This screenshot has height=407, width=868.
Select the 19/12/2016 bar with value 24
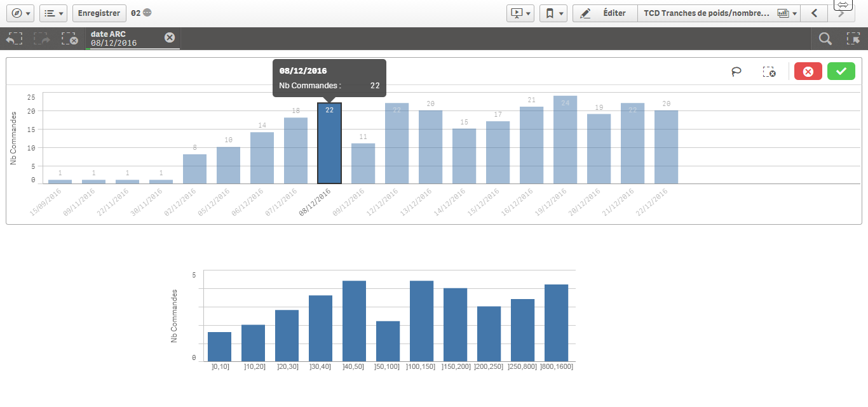(x=565, y=140)
